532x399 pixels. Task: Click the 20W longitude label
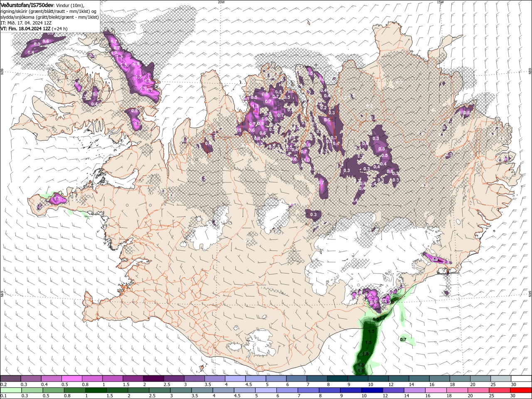coord(221,2)
